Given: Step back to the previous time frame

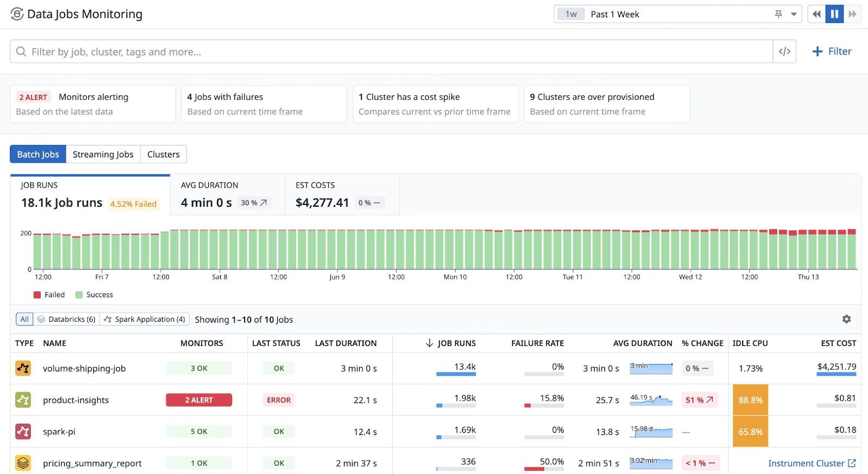Looking at the screenshot, I should 816,14.
